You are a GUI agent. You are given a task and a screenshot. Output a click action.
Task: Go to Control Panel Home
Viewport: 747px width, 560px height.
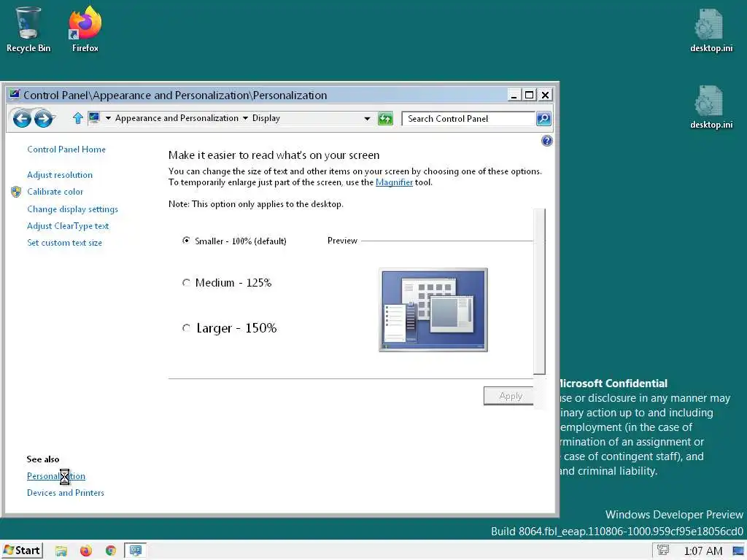[66, 149]
